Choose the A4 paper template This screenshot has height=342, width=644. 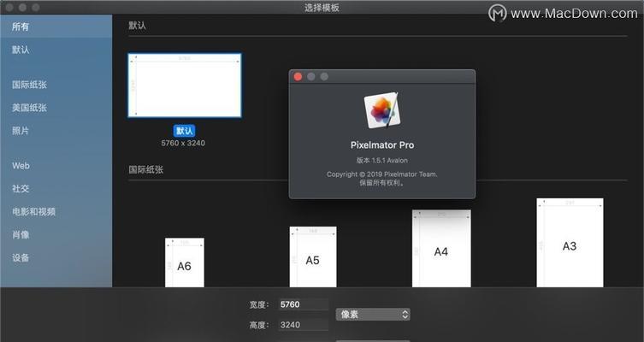point(441,249)
